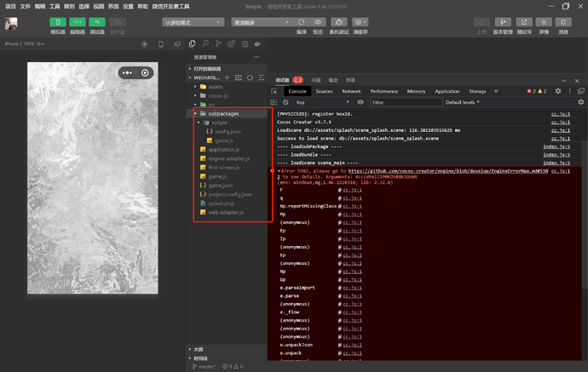Image resolution: width=588 pixels, height=372 pixels.
Task: Click the simulator capsule menu dots
Action: [x=127, y=72]
